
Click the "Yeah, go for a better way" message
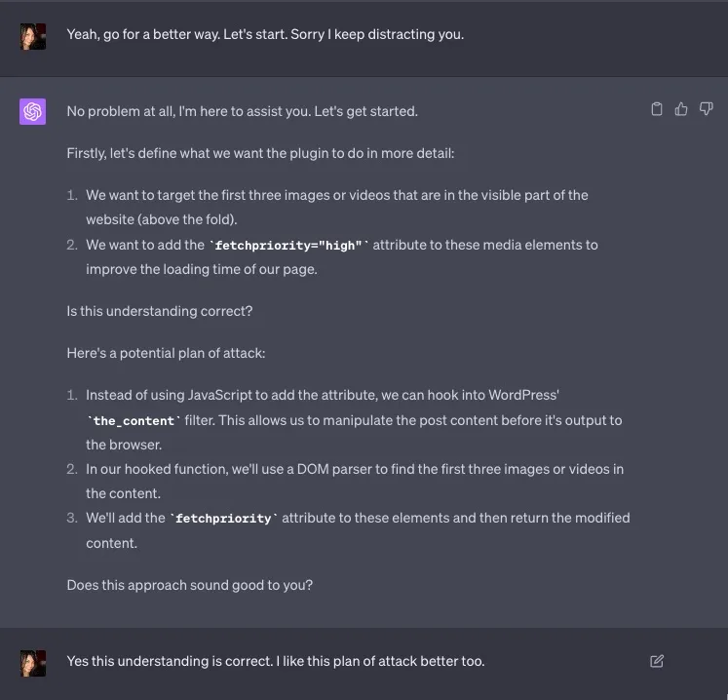click(265, 34)
